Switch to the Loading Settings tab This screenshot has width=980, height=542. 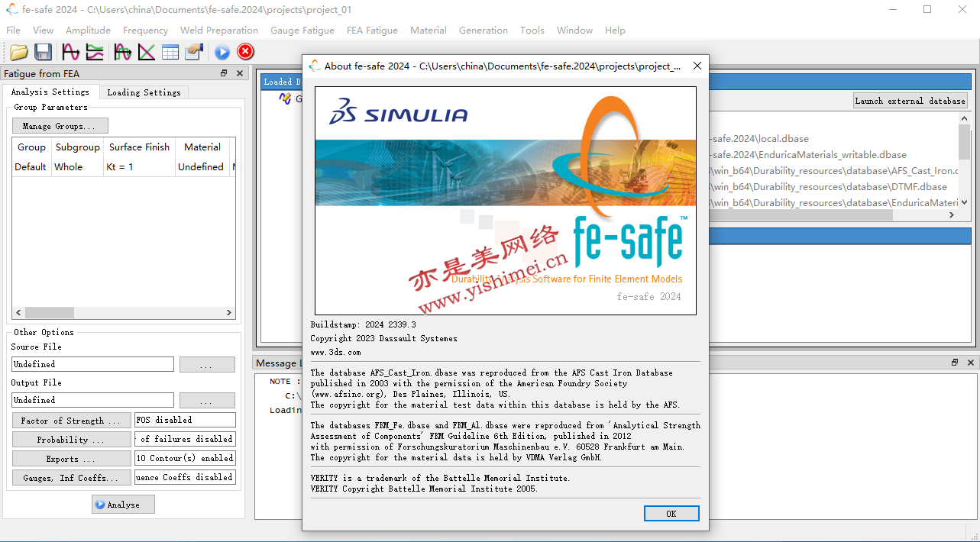pos(144,92)
